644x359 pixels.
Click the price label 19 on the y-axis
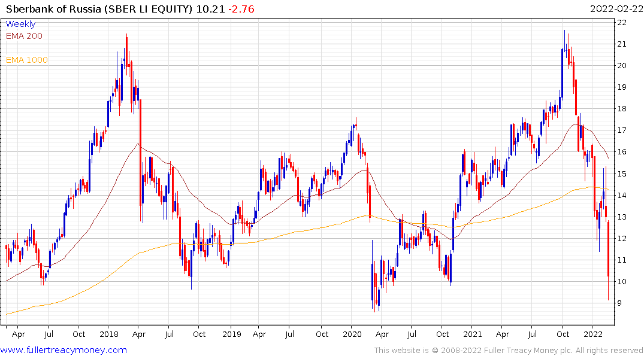622,87
